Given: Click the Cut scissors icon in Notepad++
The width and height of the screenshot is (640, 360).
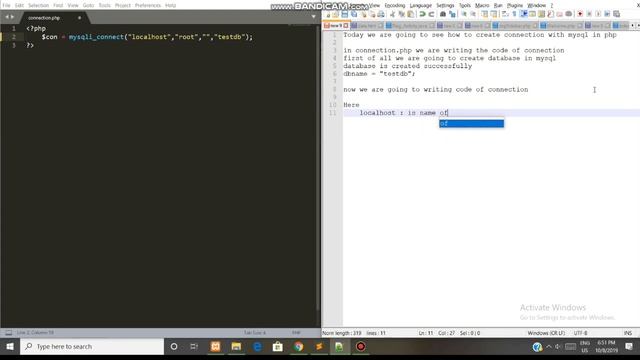Looking at the screenshot, I should click(393, 14).
